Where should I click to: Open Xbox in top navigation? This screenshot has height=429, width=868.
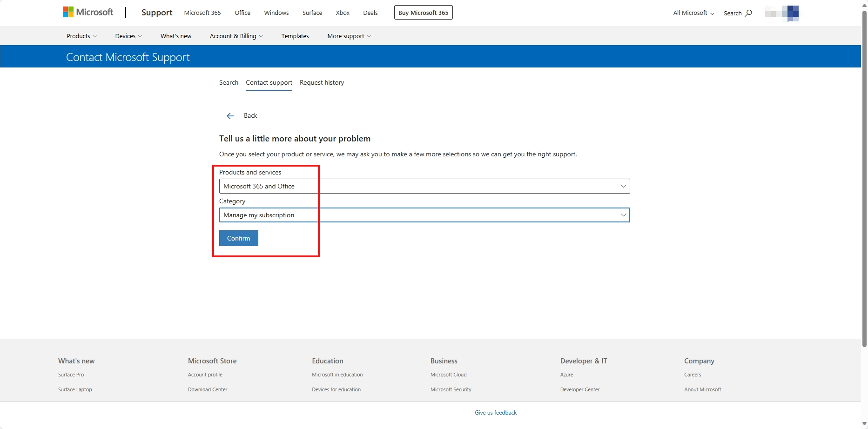[343, 13]
